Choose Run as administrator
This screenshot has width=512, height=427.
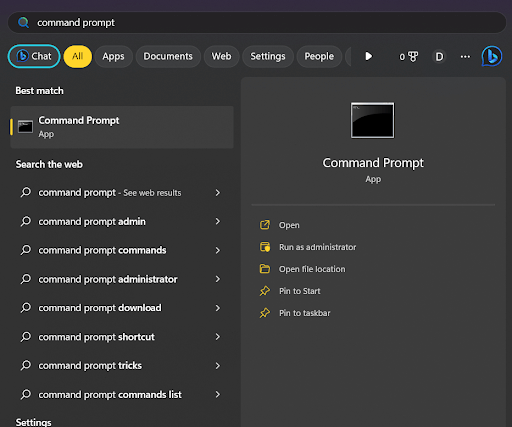[x=318, y=247]
